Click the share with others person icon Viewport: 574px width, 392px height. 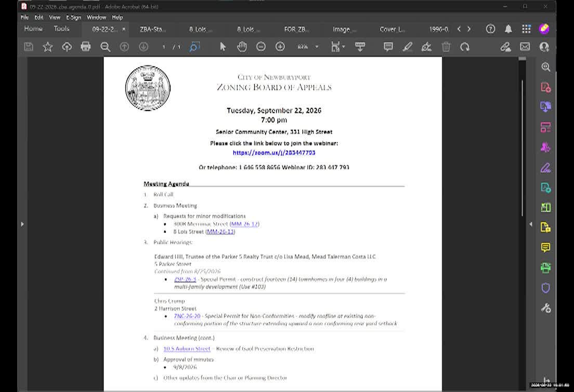(x=544, y=47)
